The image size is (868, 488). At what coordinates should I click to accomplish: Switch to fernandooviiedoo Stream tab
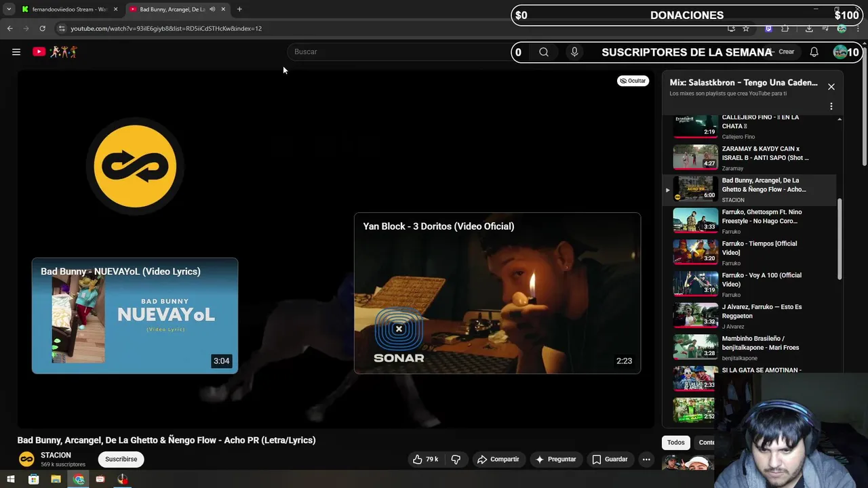pos(69,9)
